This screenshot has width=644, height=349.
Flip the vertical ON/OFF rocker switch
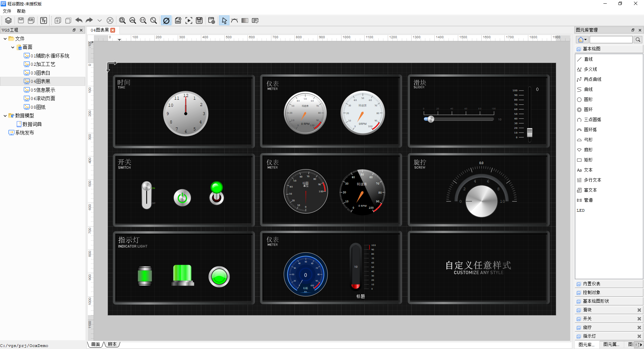[x=147, y=195]
